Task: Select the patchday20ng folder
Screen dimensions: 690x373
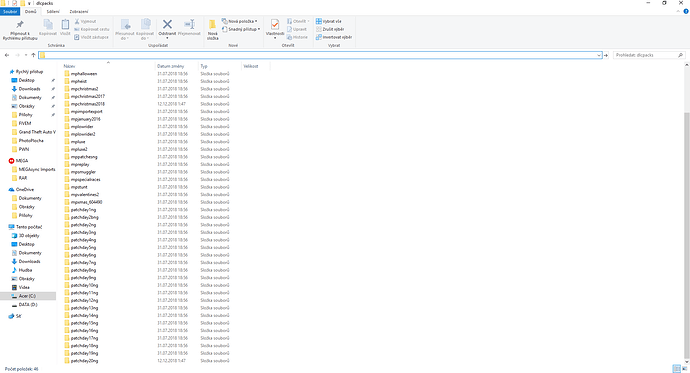Action: point(81,361)
